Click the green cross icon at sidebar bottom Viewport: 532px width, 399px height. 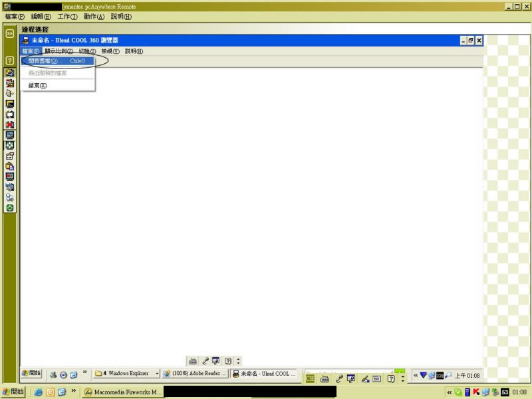click(10, 208)
